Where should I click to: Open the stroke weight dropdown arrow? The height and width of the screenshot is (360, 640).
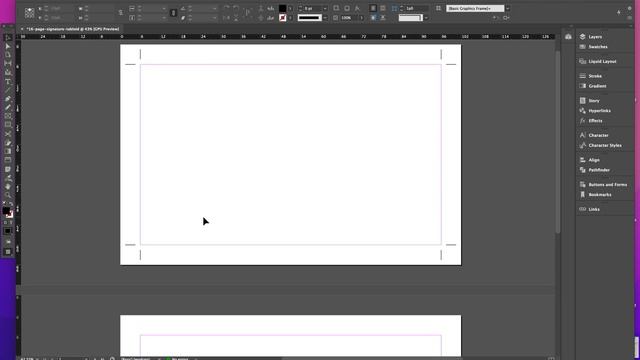coord(325,8)
